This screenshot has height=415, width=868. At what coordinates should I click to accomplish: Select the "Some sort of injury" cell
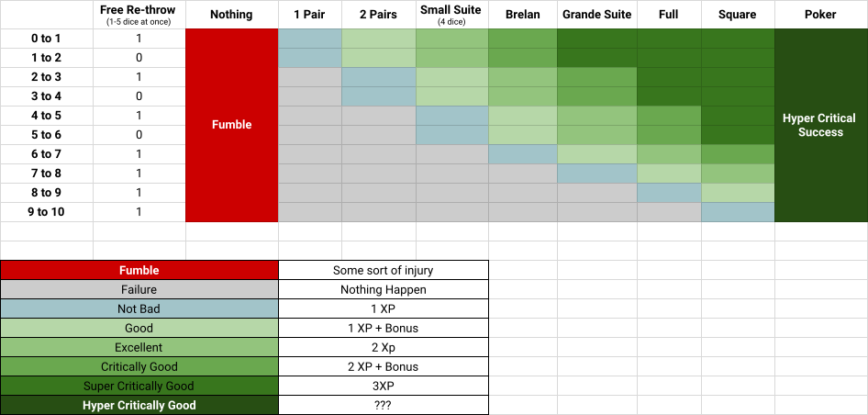tap(383, 270)
